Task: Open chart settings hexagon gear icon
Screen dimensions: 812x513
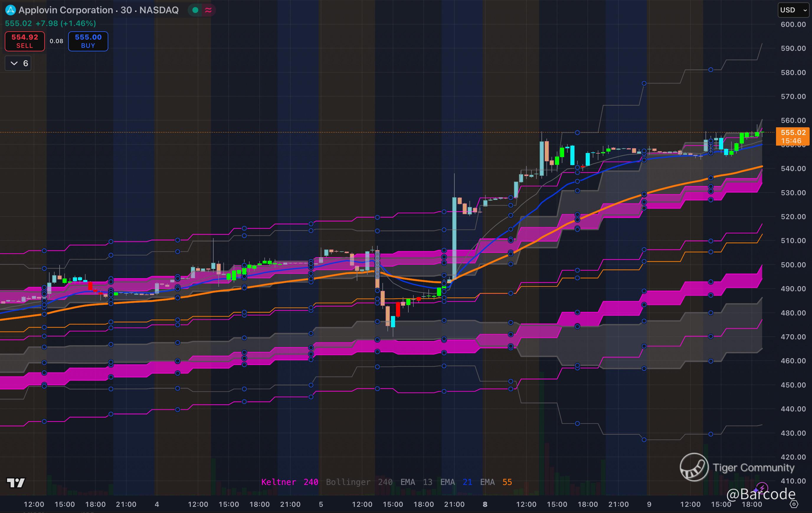Action: click(x=794, y=504)
